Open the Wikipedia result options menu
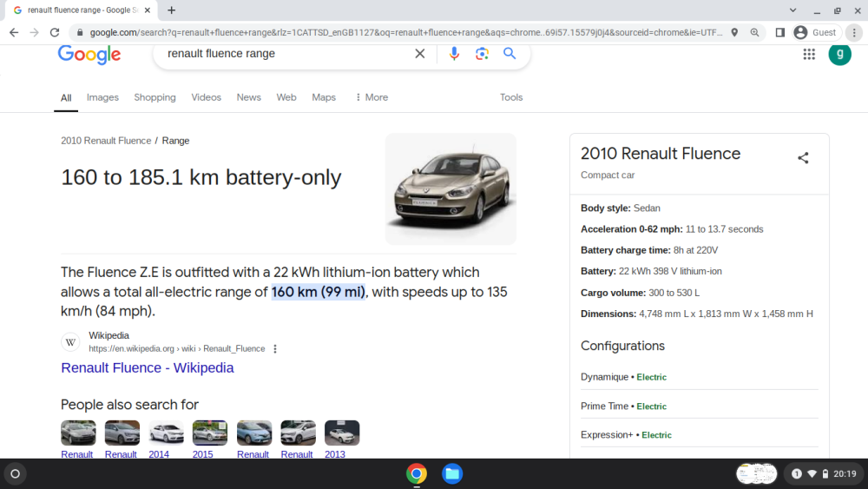 275,349
